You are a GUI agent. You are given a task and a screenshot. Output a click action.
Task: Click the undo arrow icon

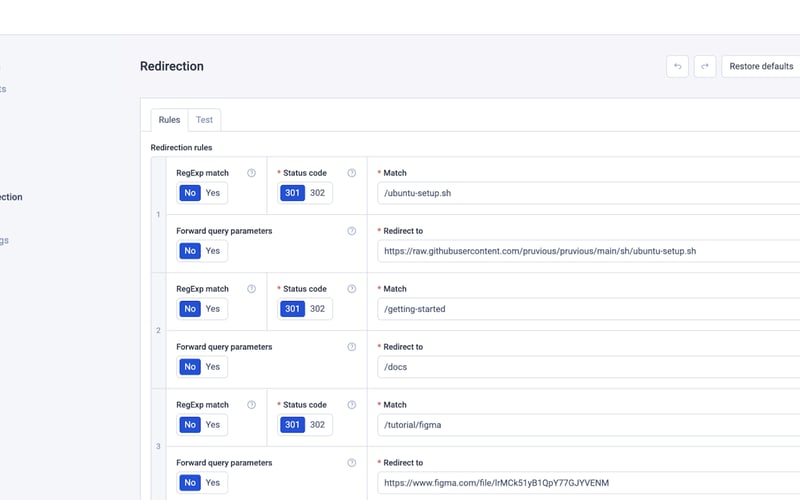tap(678, 66)
